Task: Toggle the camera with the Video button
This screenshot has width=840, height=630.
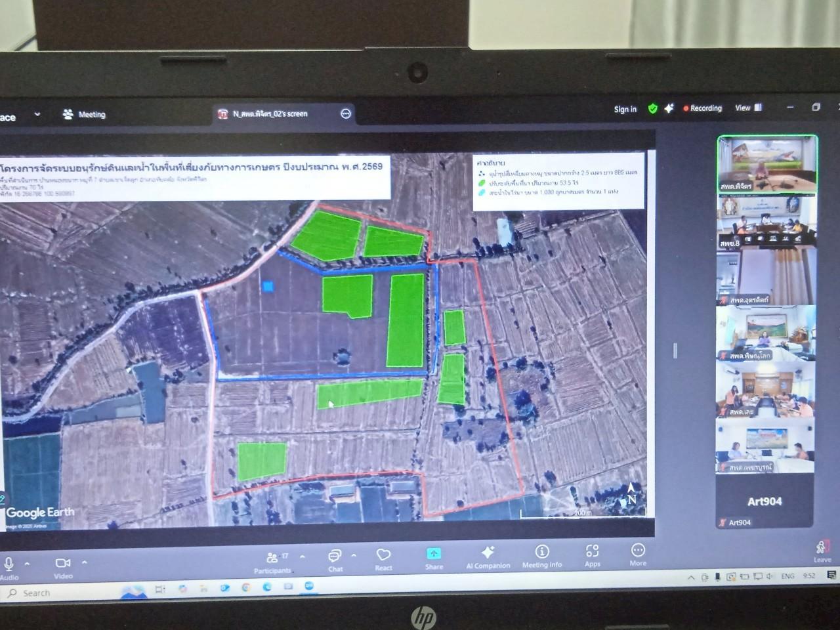Action: [x=63, y=564]
